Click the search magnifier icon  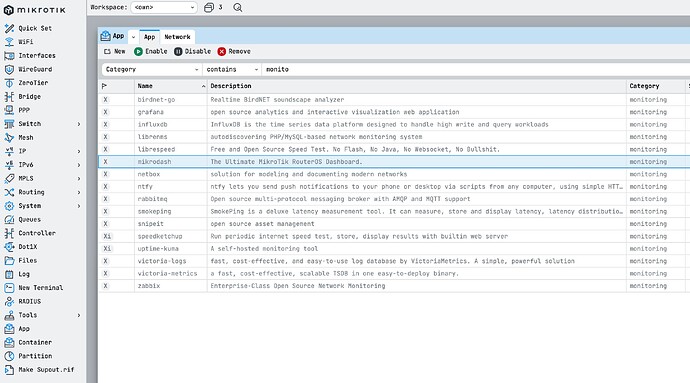(x=238, y=7)
